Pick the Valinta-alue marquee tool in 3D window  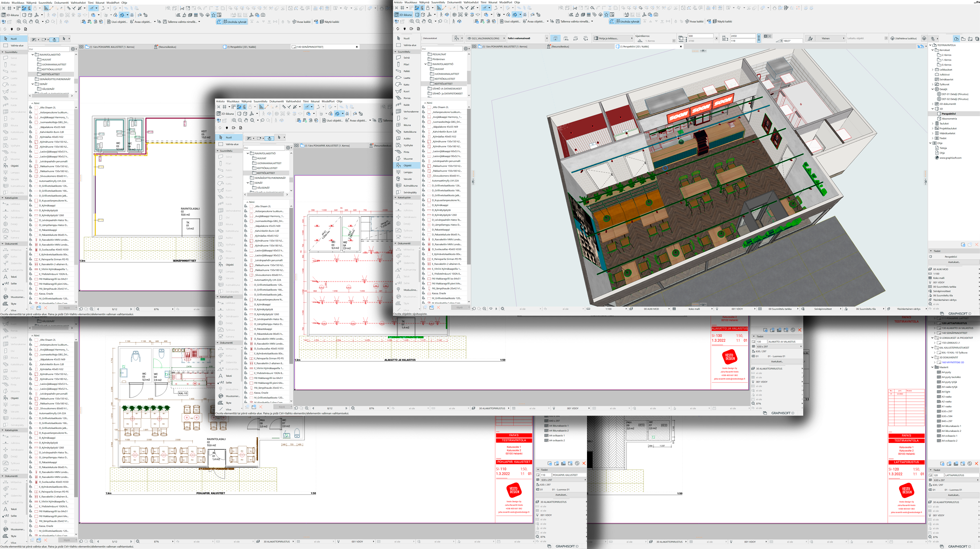click(x=406, y=45)
